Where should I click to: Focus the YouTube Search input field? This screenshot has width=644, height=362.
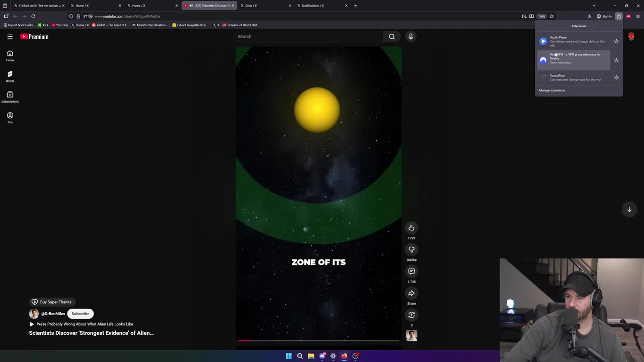[x=308, y=36]
